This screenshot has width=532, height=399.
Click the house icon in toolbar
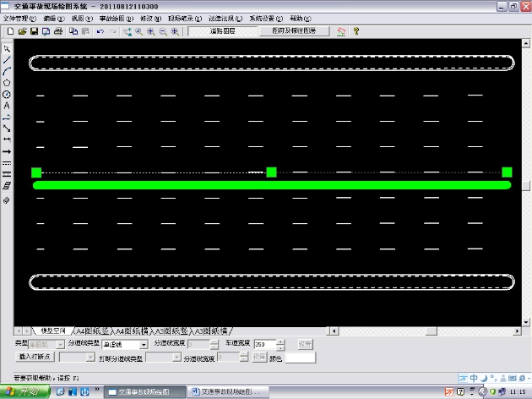click(x=341, y=31)
